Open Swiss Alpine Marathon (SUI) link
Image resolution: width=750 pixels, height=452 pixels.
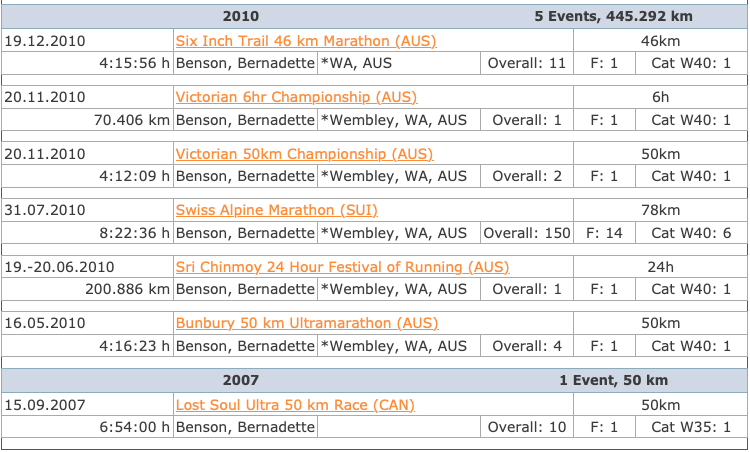pos(276,210)
